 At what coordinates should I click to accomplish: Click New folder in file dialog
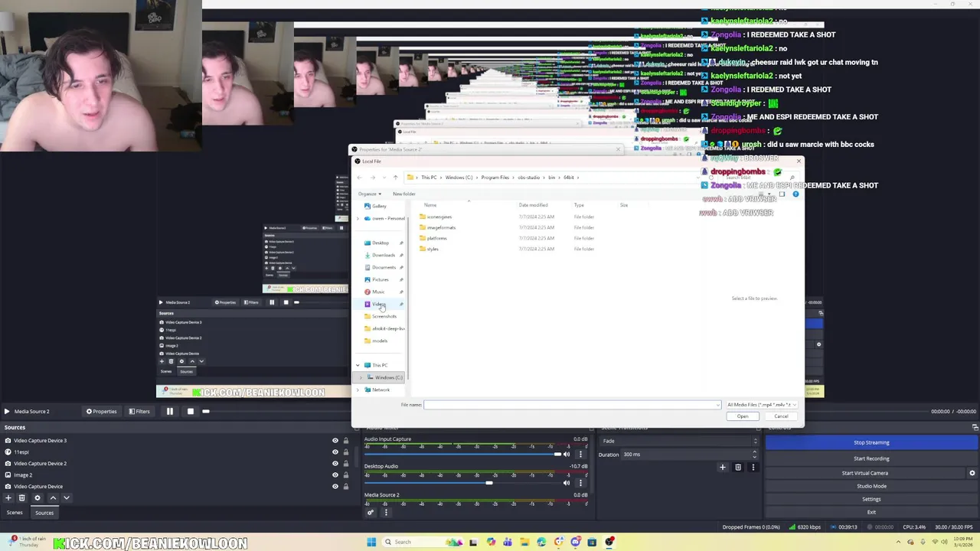pyautogui.click(x=404, y=194)
